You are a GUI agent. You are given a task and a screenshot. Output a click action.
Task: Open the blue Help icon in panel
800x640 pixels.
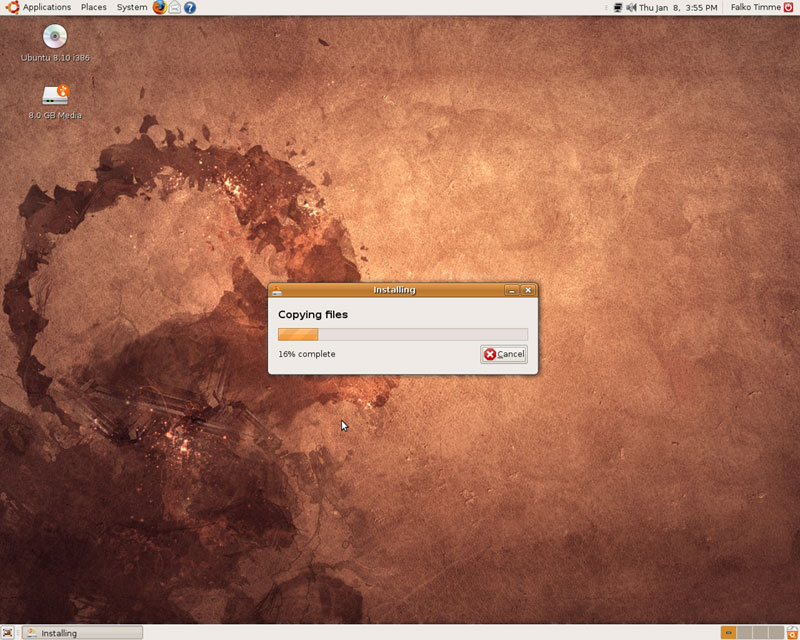coord(190,7)
